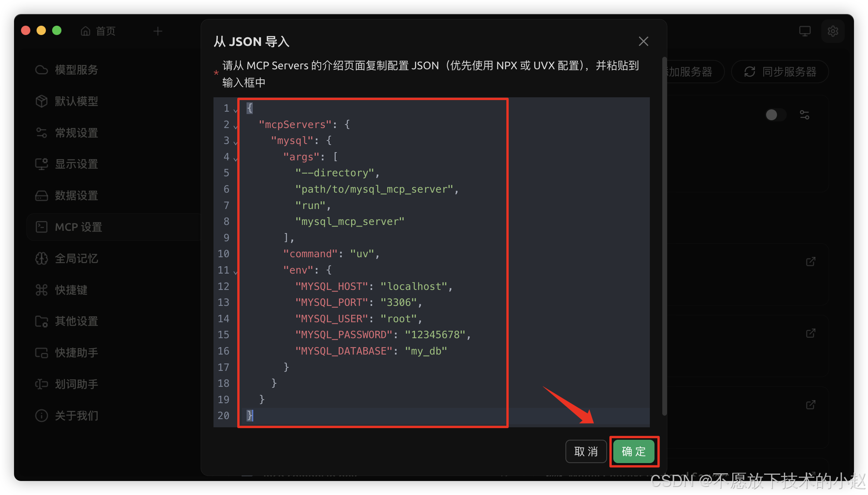Click the 快捷助手 icon
The image size is (868, 495).
[x=42, y=353]
